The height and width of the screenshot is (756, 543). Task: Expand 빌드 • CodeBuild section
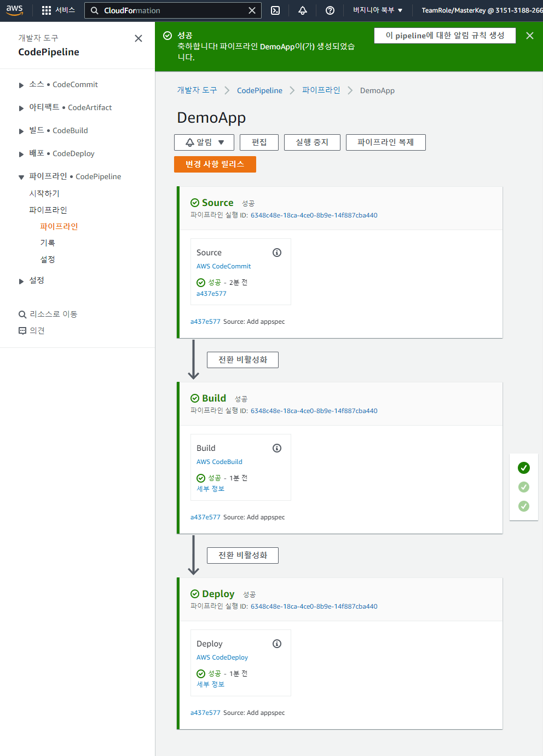coord(21,131)
